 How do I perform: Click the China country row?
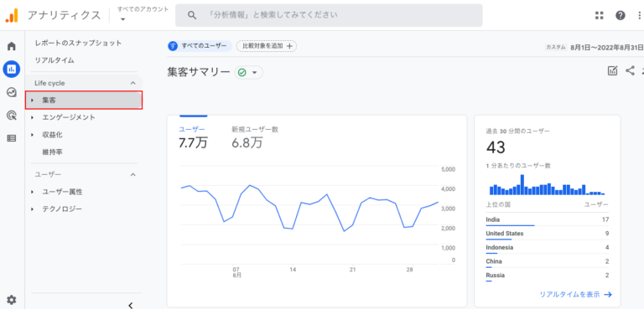(547, 262)
